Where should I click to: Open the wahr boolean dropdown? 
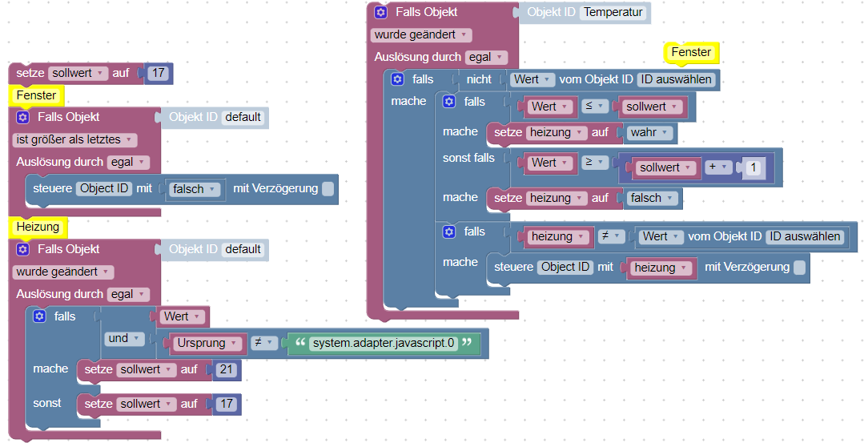click(x=650, y=132)
